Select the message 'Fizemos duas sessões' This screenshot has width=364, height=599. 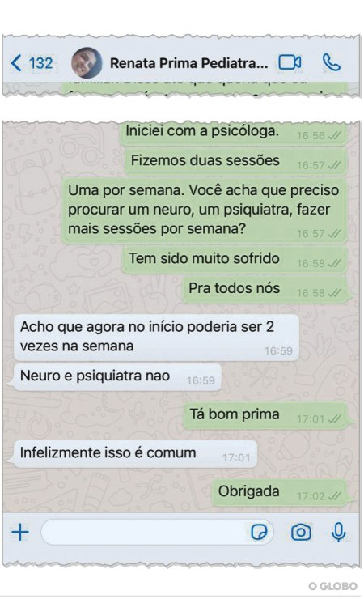[x=236, y=162]
